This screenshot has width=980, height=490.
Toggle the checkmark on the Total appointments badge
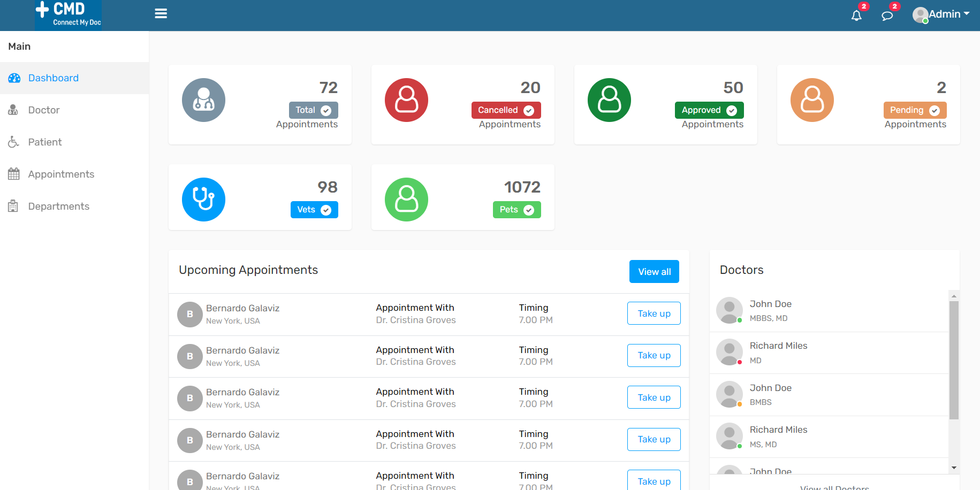point(327,110)
